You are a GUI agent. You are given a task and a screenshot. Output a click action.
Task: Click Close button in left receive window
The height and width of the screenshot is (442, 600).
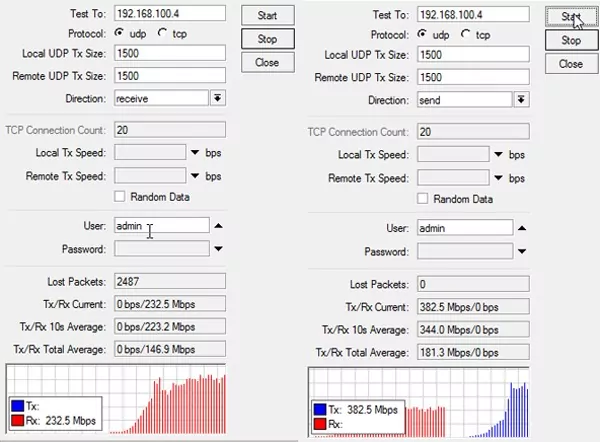(268, 62)
